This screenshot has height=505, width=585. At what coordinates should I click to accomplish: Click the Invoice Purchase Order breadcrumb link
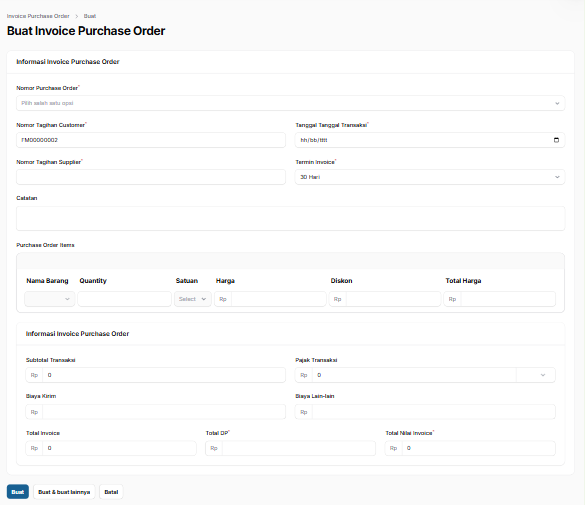pyautogui.click(x=38, y=16)
